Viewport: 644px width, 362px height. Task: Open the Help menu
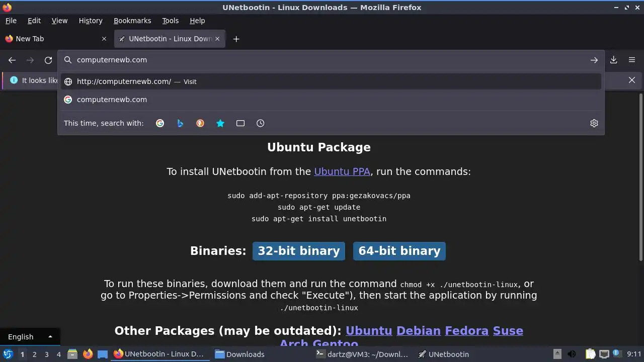click(197, 21)
